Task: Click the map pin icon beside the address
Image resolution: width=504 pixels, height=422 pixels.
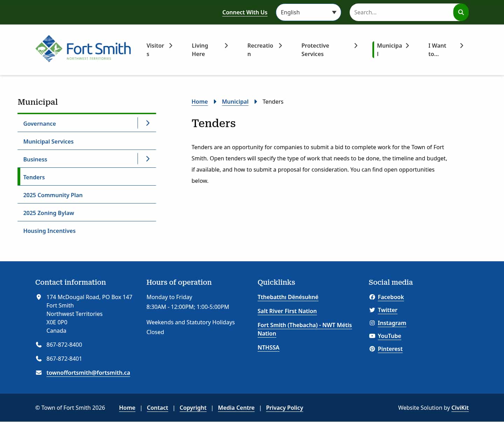Action: click(38, 297)
